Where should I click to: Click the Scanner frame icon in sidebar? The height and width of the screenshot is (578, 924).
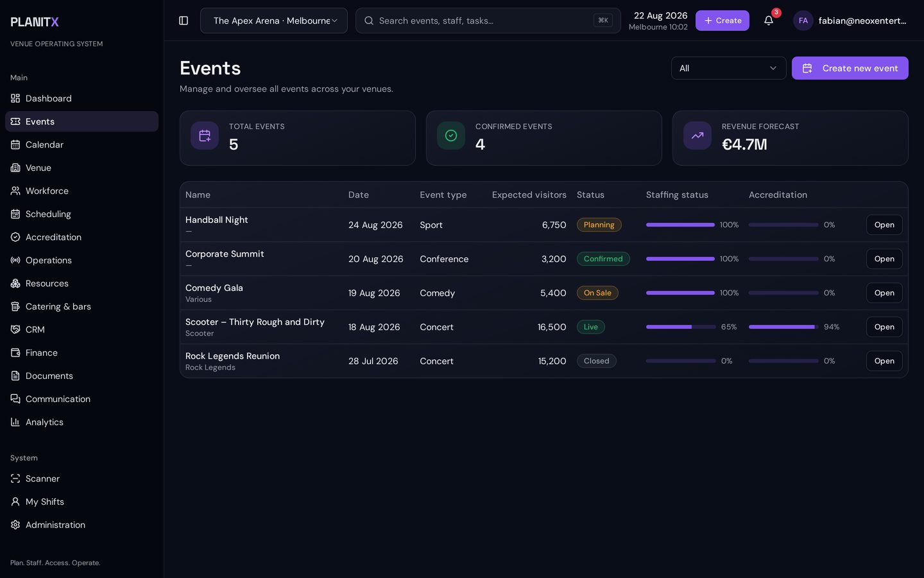click(15, 478)
